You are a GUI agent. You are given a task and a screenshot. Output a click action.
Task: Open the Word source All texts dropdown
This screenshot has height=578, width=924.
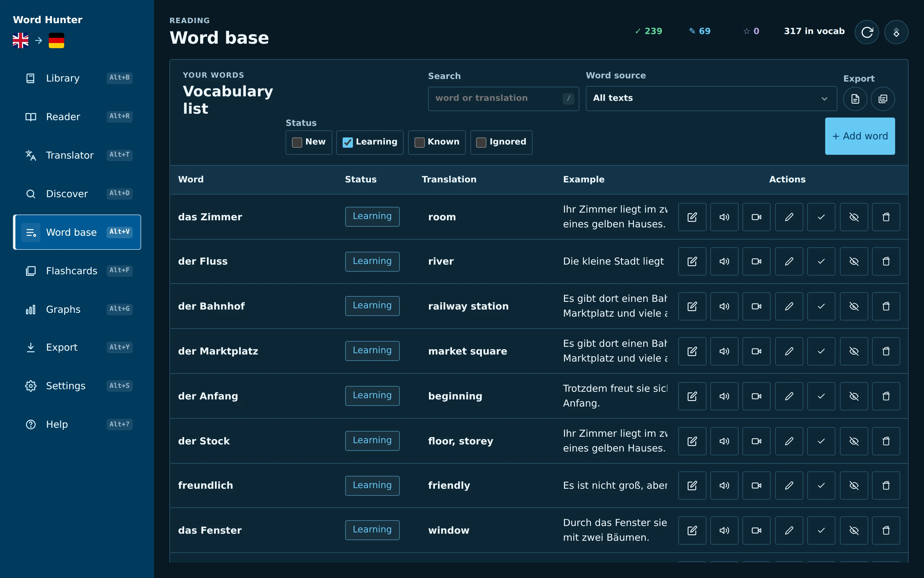[x=711, y=98]
